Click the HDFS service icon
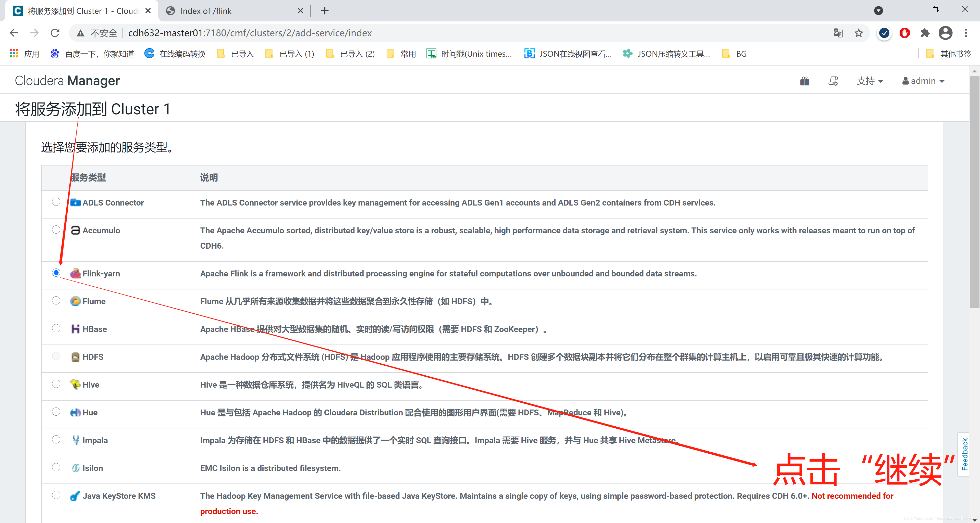The width and height of the screenshot is (980, 523). [75, 357]
